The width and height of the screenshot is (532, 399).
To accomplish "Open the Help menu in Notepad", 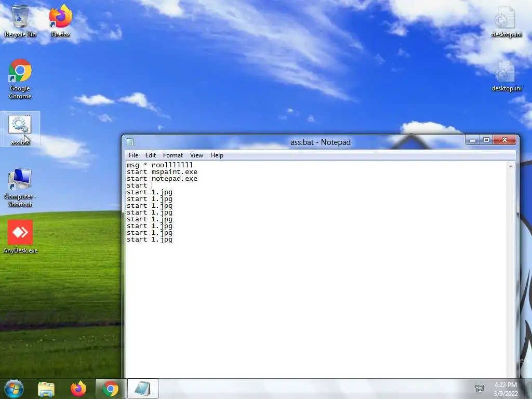I will tap(217, 155).
